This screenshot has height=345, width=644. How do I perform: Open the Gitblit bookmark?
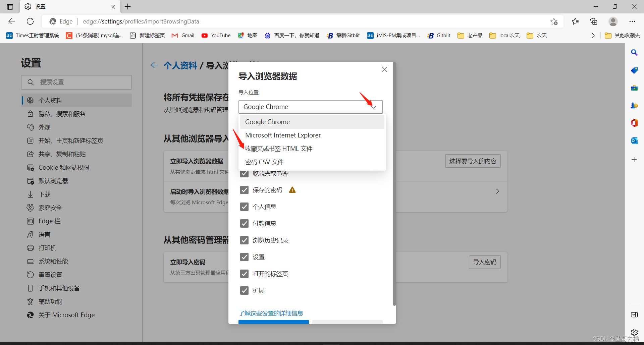[439, 36]
